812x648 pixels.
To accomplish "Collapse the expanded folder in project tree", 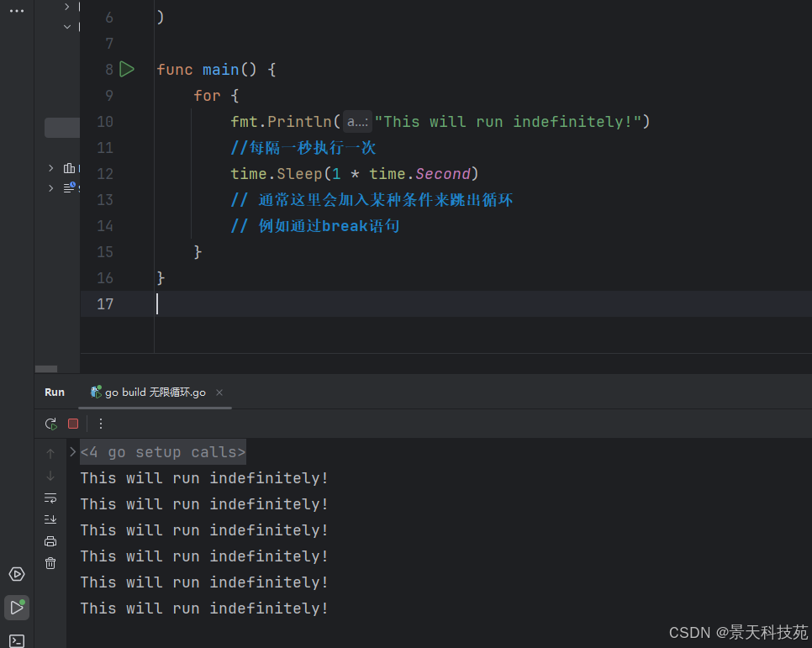I will [66, 26].
